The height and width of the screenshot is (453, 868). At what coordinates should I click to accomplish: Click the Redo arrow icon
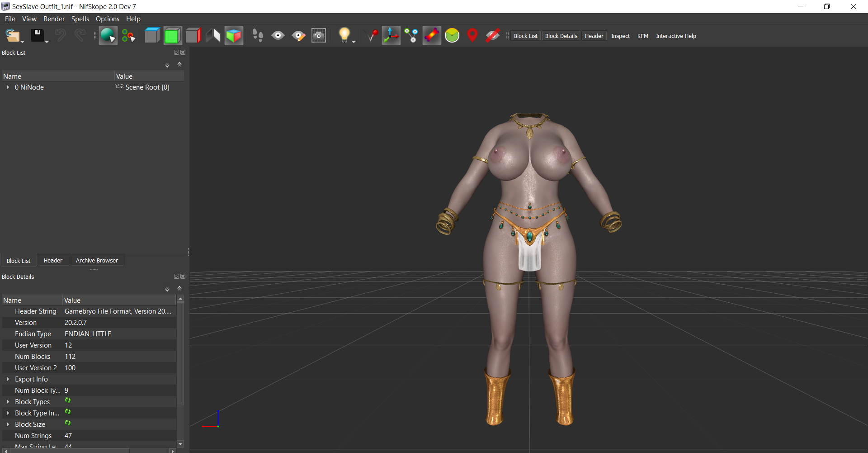click(x=80, y=36)
